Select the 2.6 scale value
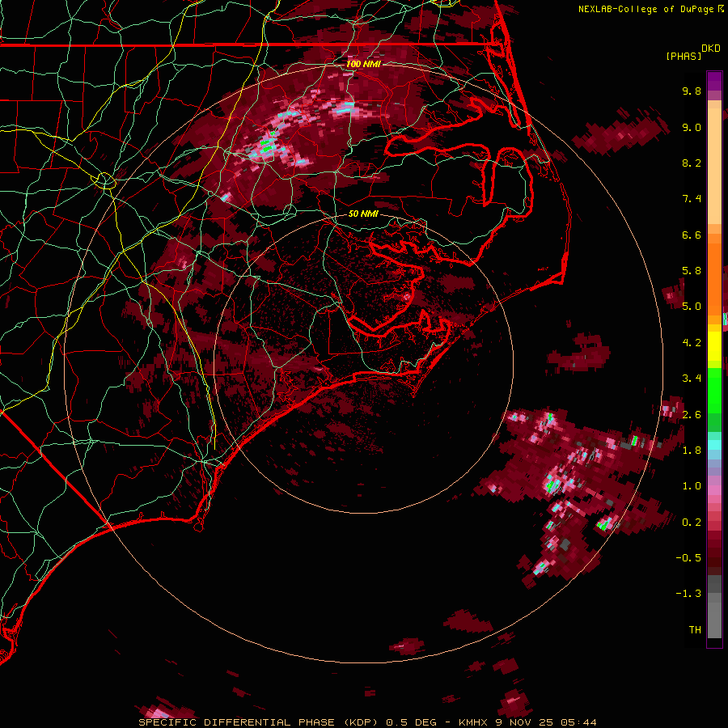The image size is (728, 728). (x=692, y=415)
